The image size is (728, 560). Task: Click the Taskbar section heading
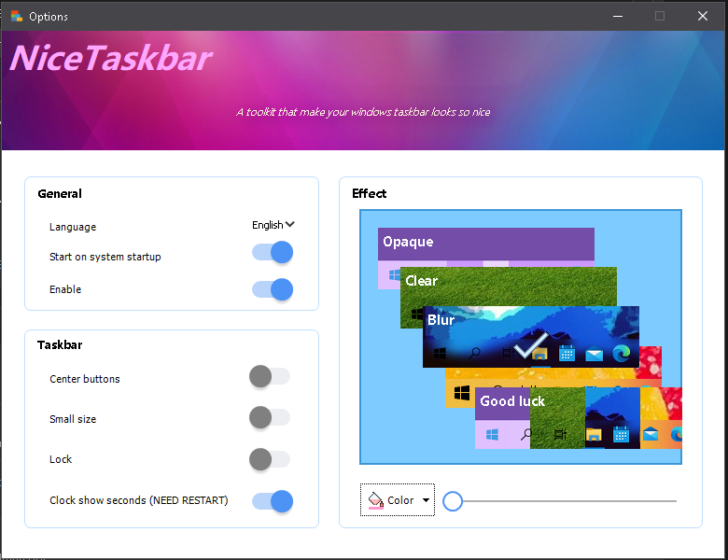(x=60, y=345)
